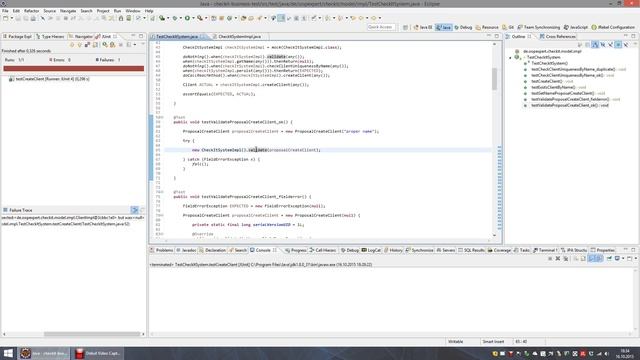This screenshot has height=360, width=640.
Task: Open the Display Selected Console dropdown
Action: 623,258
